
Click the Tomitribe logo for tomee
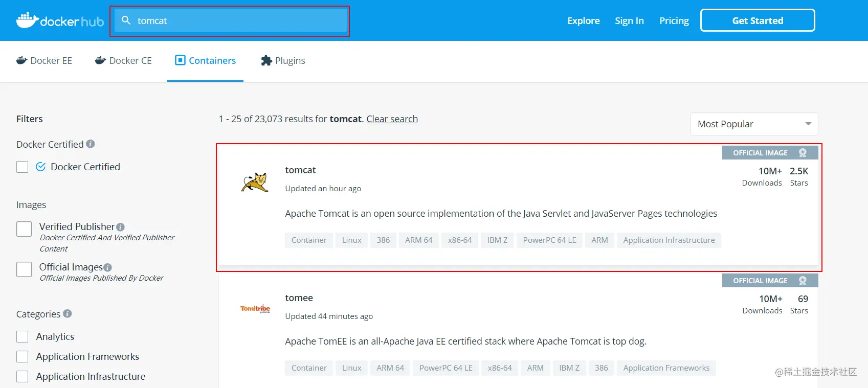[255, 309]
